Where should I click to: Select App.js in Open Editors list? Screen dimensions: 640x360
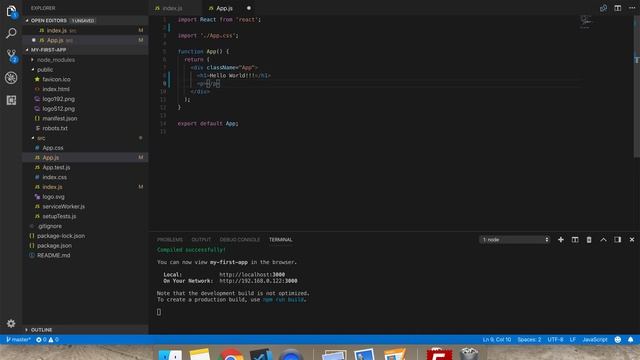[85, 40]
